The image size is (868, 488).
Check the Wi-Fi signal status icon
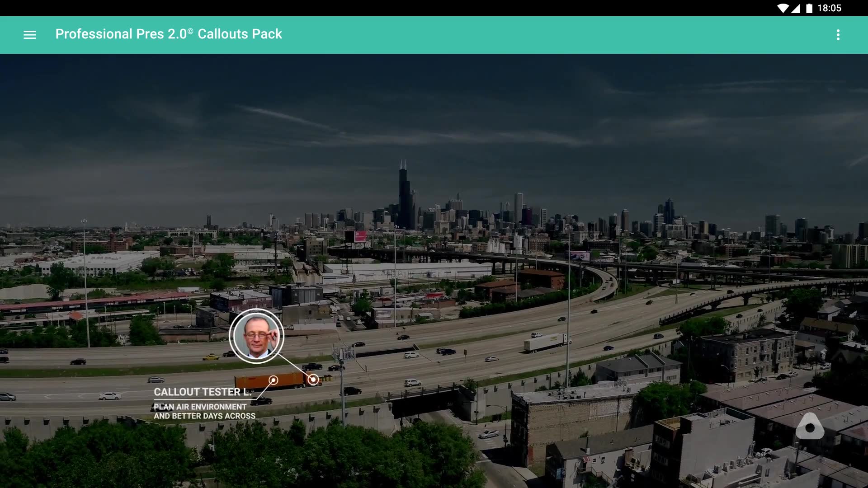[783, 8]
